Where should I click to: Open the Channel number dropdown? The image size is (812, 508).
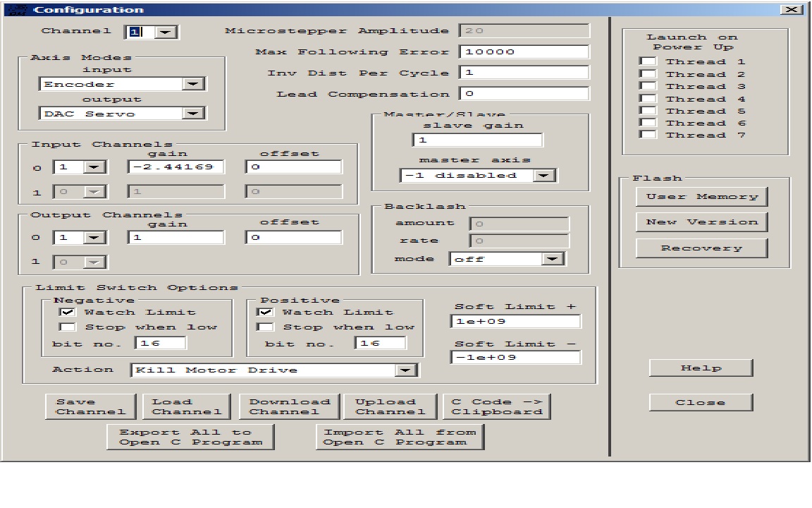click(x=165, y=32)
